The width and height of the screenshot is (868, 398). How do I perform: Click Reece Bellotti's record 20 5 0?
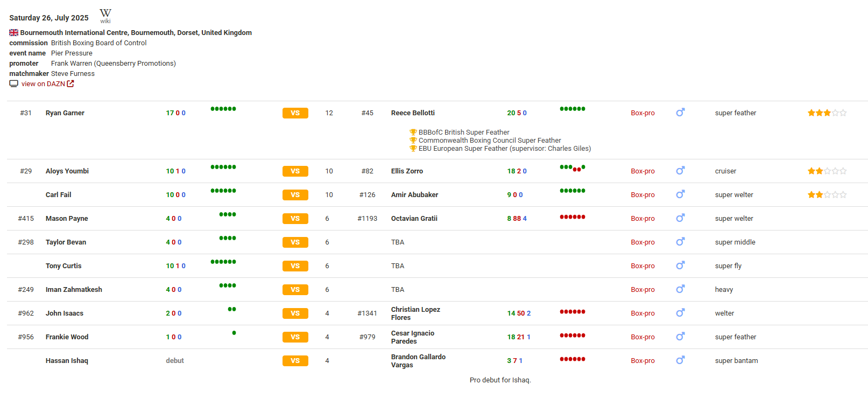click(x=517, y=113)
